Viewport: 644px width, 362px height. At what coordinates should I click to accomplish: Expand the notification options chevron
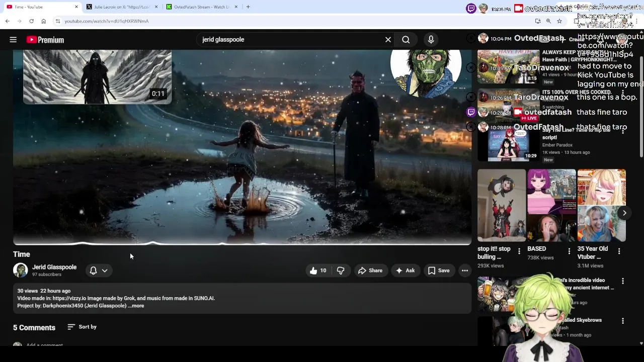pos(105,270)
